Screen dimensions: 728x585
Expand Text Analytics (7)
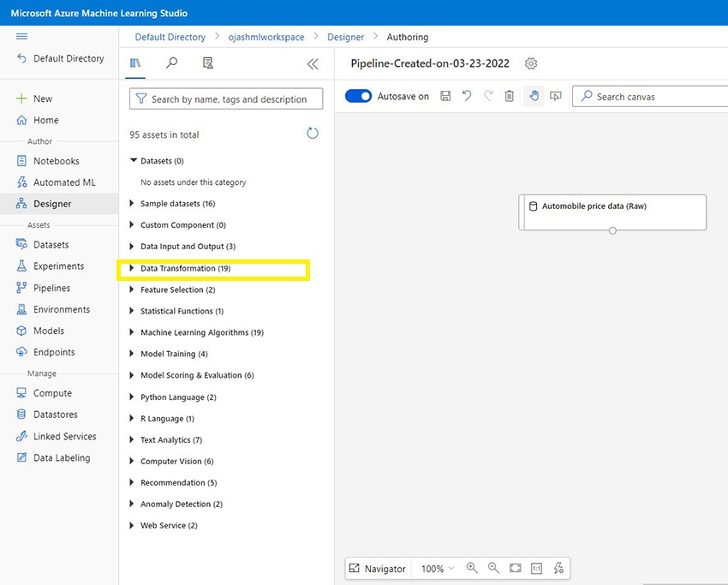pyautogui.click(x=132, y=439)
